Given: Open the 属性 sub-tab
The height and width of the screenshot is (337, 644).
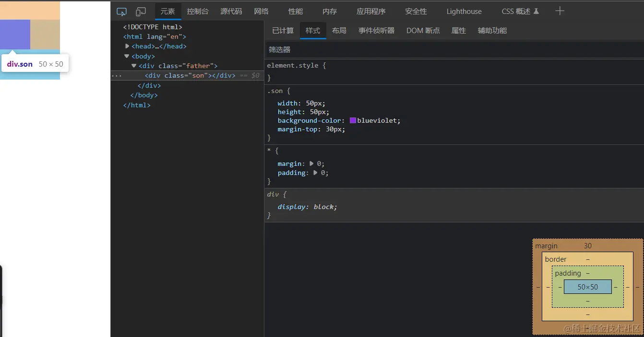Looking at the screenshot, I should pyautogui.click(x=459, y=31).
